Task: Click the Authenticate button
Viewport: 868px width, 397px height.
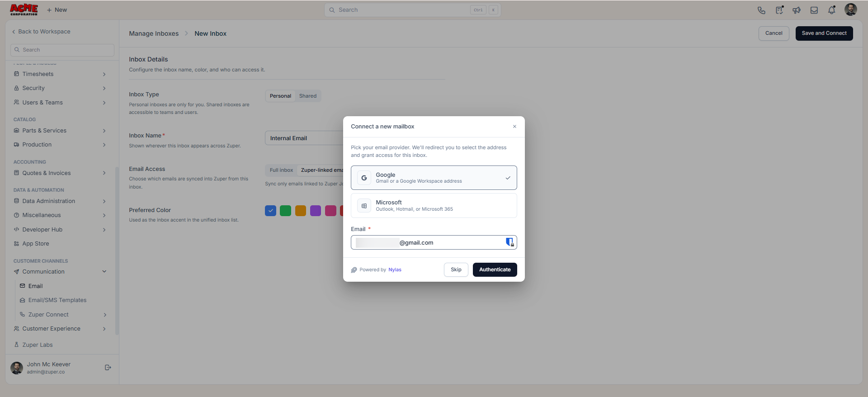Action: coord(495,269)
